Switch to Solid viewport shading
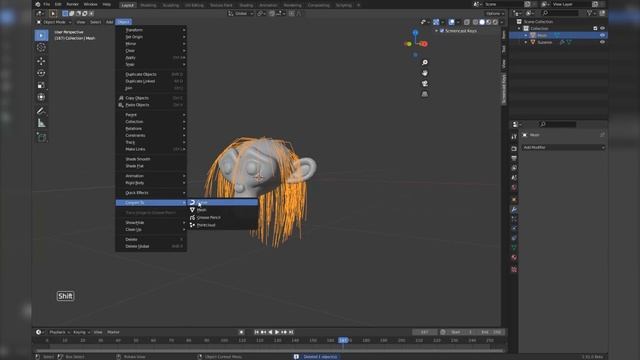 tap(482, 22)
